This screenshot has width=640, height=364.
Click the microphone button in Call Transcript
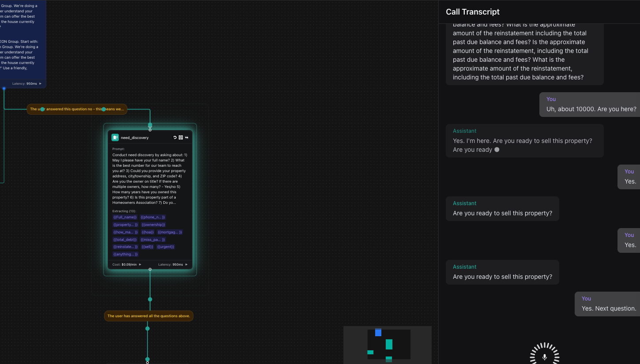(545, 356)
